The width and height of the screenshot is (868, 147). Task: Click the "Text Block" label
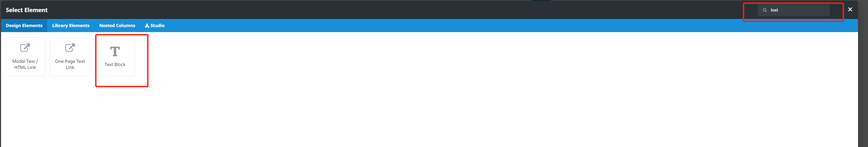click(x=115, y=64)
